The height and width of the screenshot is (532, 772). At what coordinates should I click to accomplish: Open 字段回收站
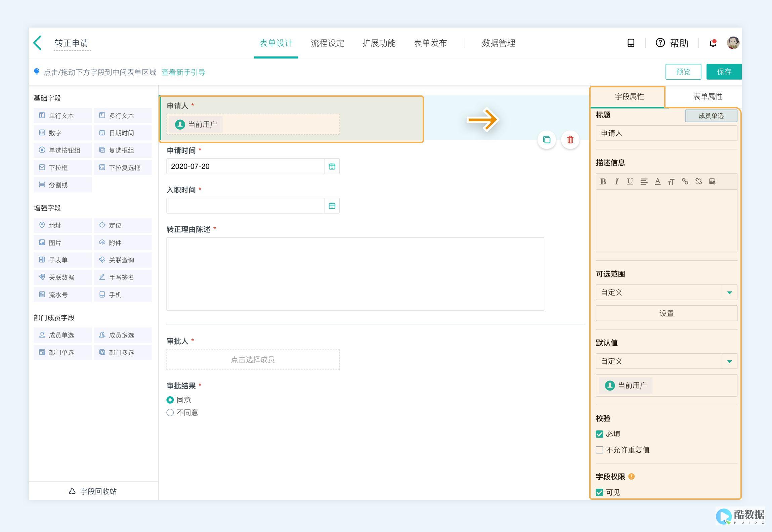(x=93, y=491)
